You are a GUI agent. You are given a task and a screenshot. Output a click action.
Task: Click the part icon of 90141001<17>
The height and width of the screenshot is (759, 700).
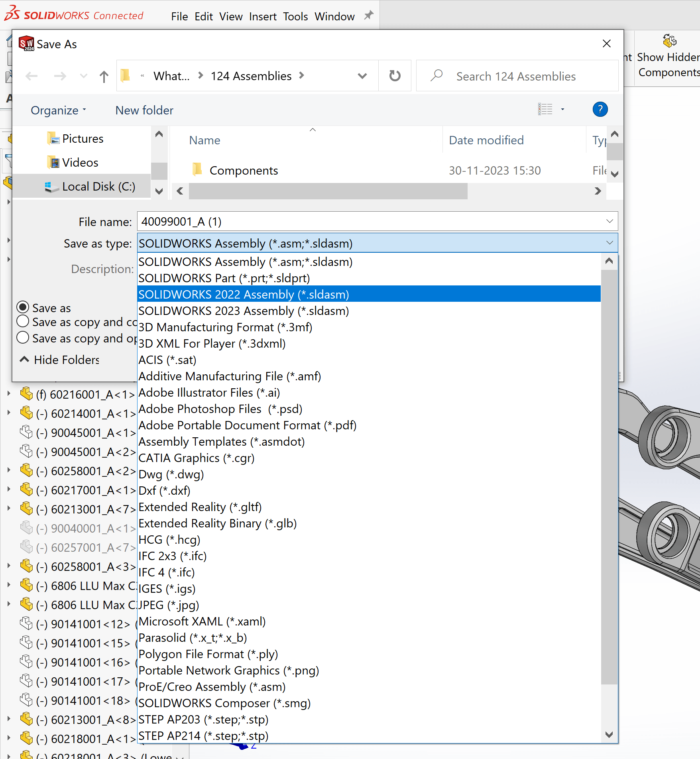pyautogui.click(x=27, y=680)
